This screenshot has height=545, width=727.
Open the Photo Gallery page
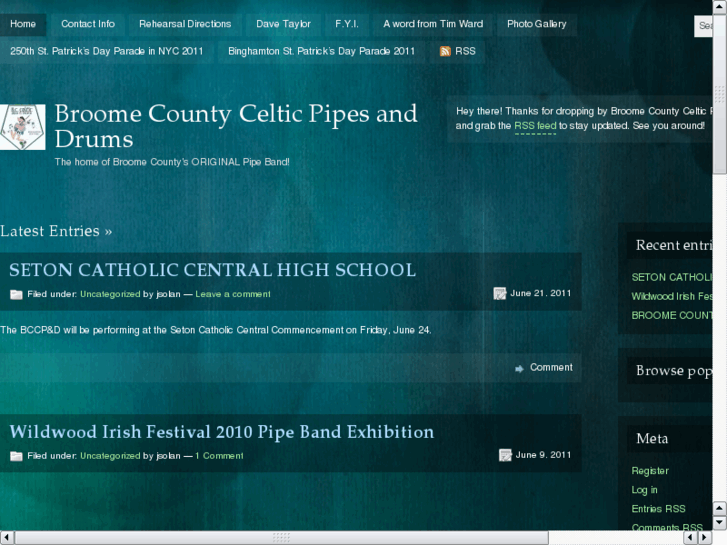(536, 24)
